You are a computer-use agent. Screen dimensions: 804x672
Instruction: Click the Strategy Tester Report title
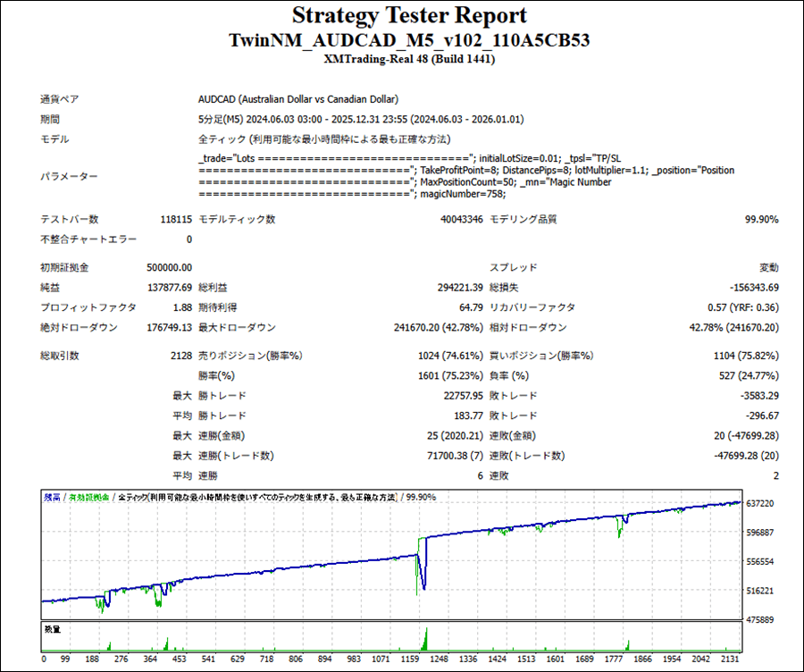[x=409, y=16]
